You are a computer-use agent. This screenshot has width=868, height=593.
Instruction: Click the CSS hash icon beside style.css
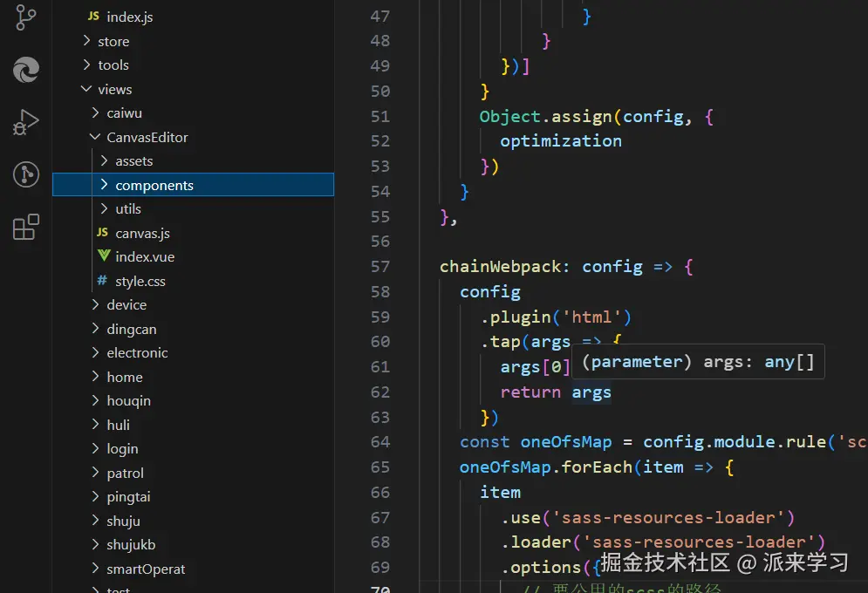coord(102,281)
